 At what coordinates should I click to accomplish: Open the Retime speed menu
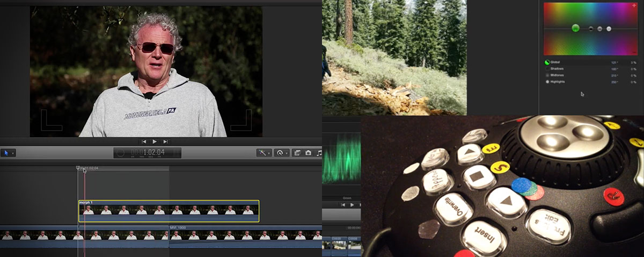tap(281, 153)
